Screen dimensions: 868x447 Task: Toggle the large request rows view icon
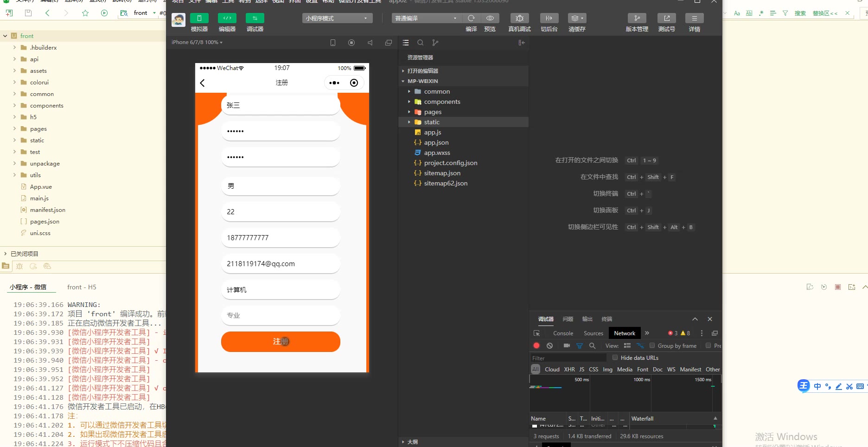click(627, 345)
